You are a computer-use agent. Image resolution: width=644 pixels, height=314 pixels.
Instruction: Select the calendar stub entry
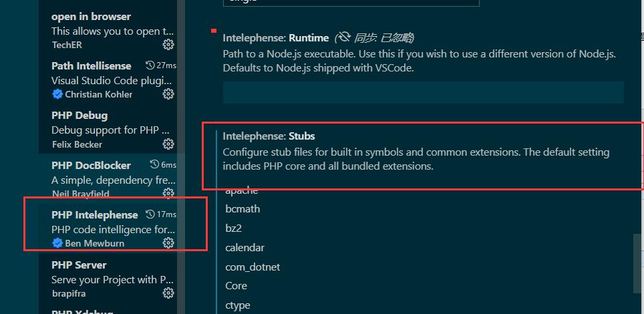pyautogui.click(x=245, y=248)
